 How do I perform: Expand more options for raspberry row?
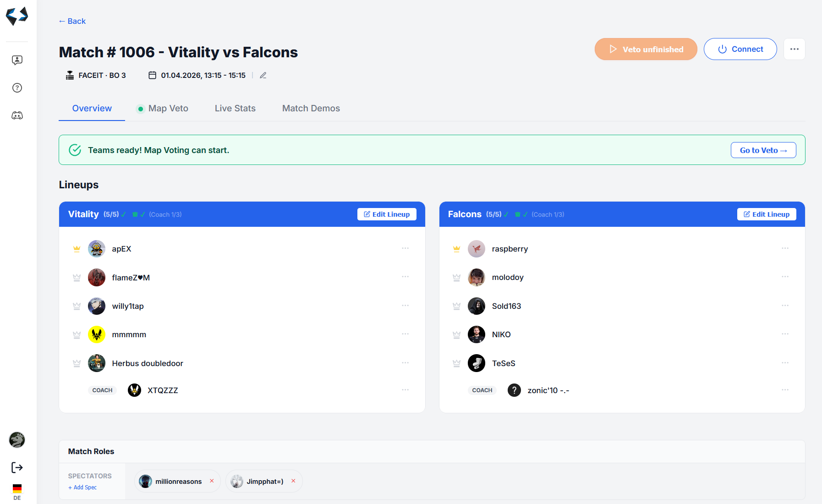click(785, 248)
